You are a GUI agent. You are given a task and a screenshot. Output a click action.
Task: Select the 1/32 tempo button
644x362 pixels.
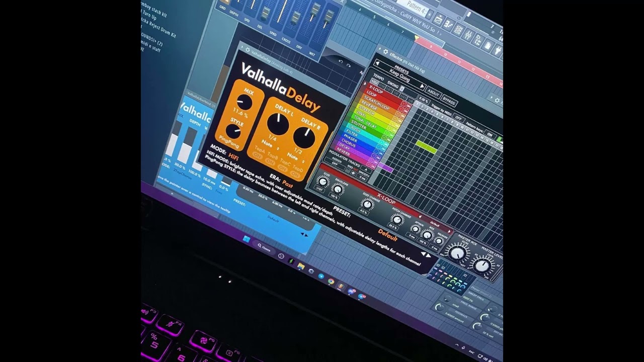pos(374,82)
